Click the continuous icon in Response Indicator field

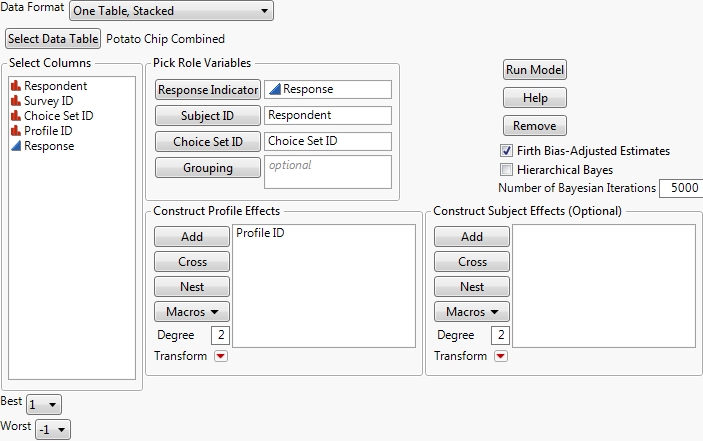[x=275, y=89]
